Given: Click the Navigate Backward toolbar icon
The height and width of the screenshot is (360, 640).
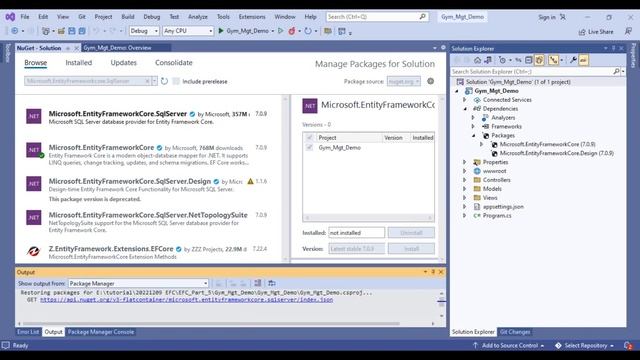Looking at the screenshot, I should click(x=14, y=31).
